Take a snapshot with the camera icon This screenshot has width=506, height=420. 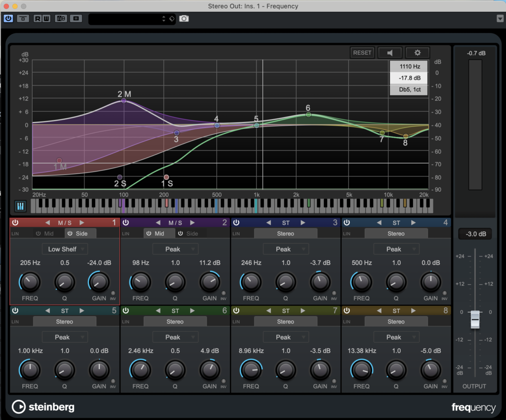point(184,18)
